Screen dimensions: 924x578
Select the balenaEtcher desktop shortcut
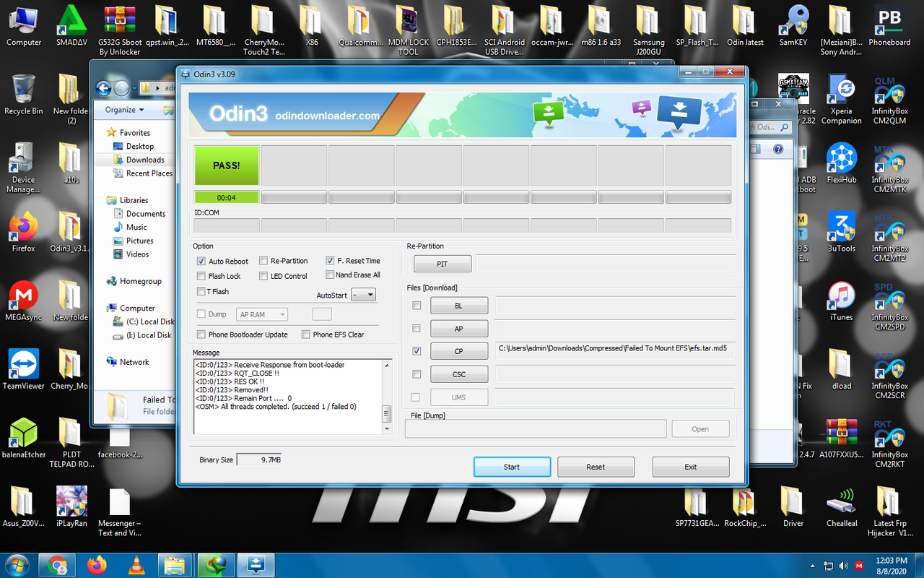(x=23, y=439)
